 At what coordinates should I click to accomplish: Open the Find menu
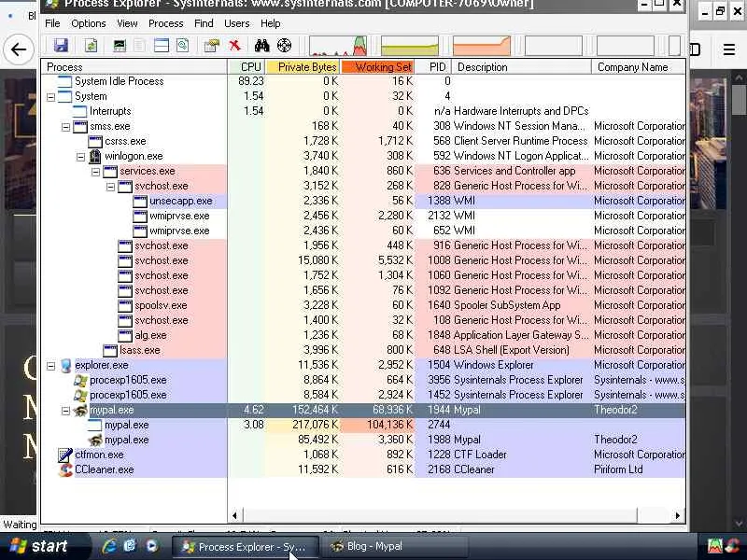(x=204, y=23)
